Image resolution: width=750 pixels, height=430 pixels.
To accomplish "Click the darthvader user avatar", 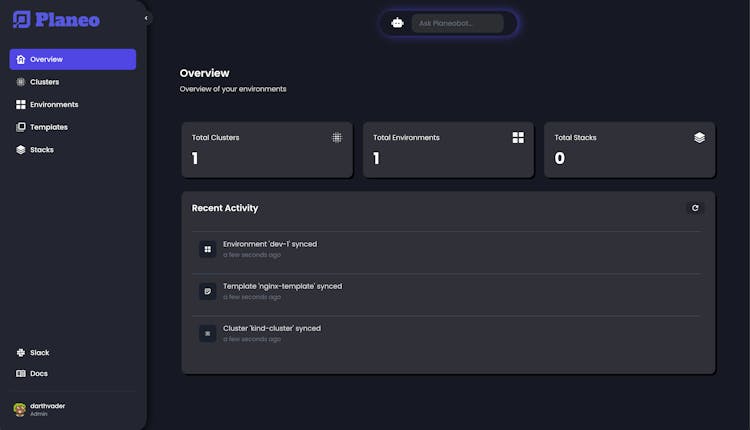I will point(19,409).
